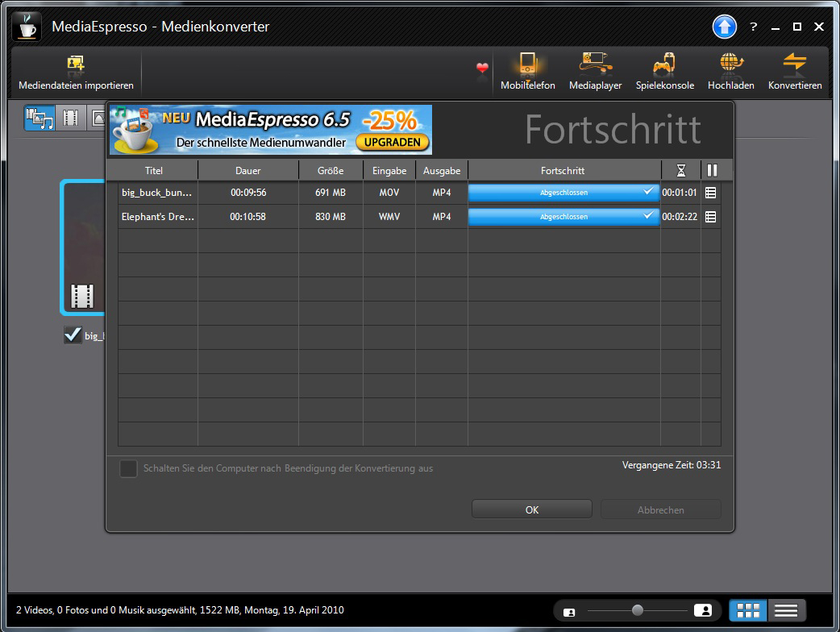This screenshot has width=840, height=632.
Task: Click the MediaEspresso coffee cup logo
Action: point(27,27)
